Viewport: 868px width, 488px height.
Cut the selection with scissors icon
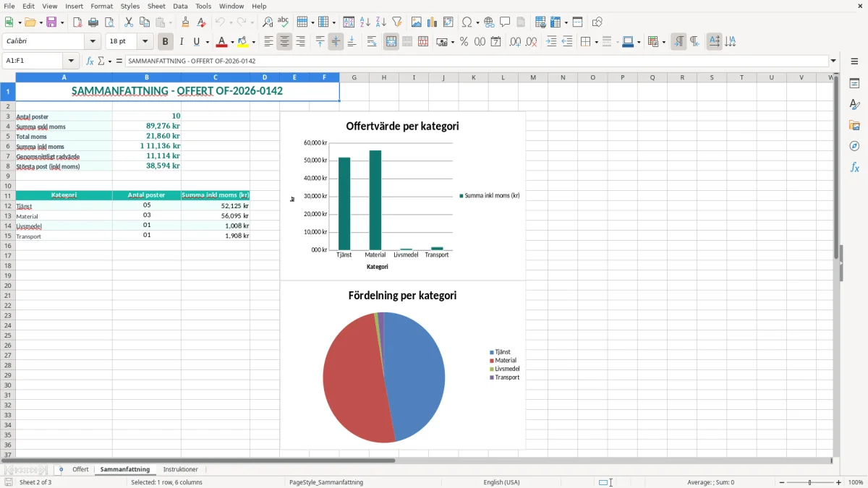point(129,22)
